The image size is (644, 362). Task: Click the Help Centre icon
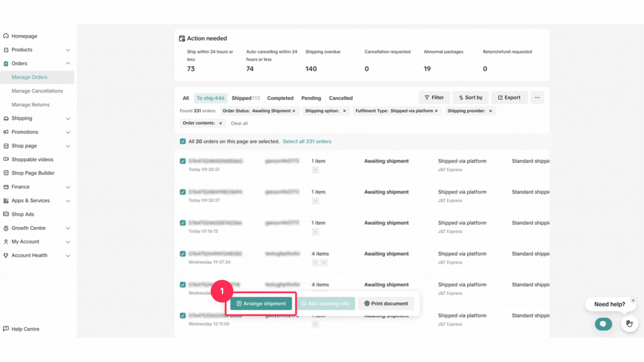6,329
